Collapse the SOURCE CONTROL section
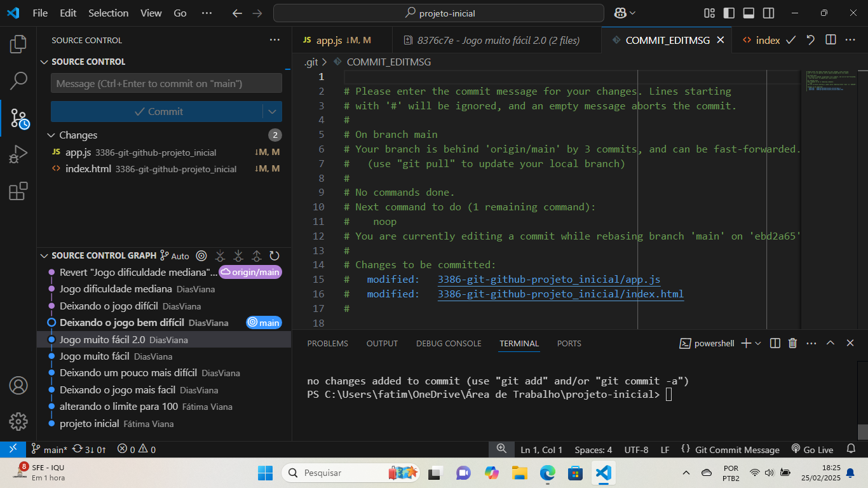This screenshot has height=488, width=868. click(x=44, y=62)
